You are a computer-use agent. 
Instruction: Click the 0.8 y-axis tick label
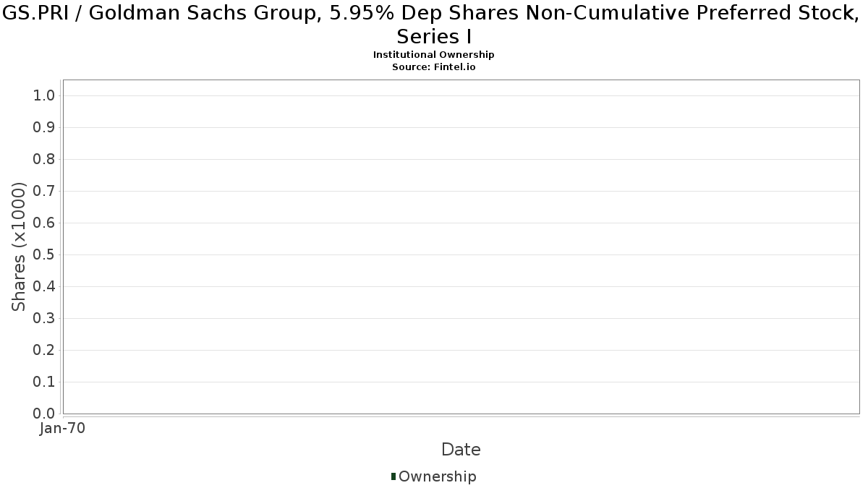[x=45, y=160]
